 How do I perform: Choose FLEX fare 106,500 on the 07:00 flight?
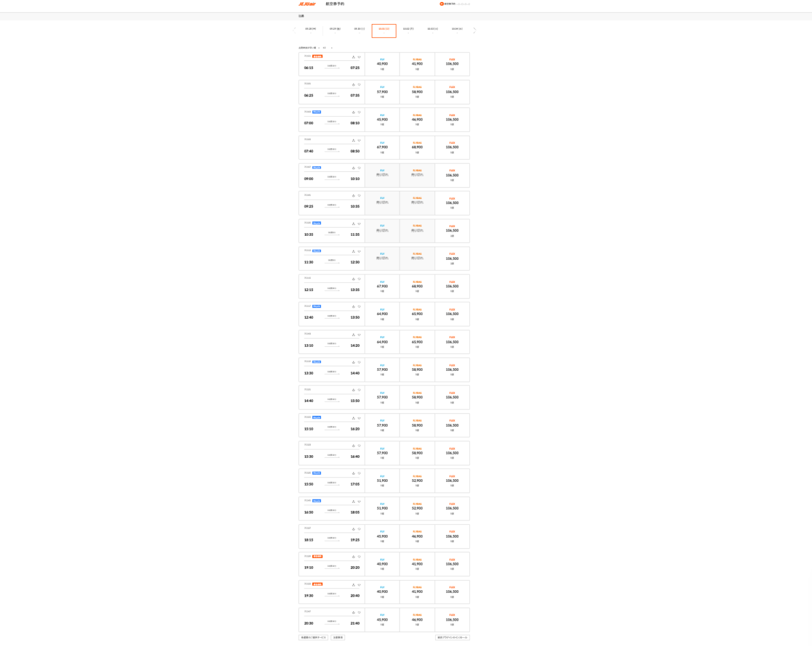[452, 120]
